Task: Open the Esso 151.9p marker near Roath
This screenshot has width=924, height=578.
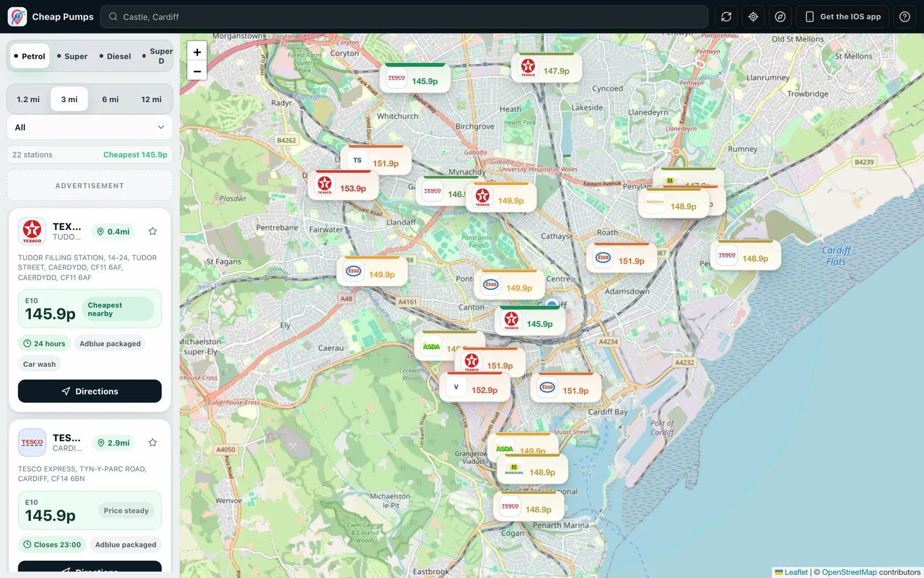Action: pyautogui.click(x=621, y=259)
